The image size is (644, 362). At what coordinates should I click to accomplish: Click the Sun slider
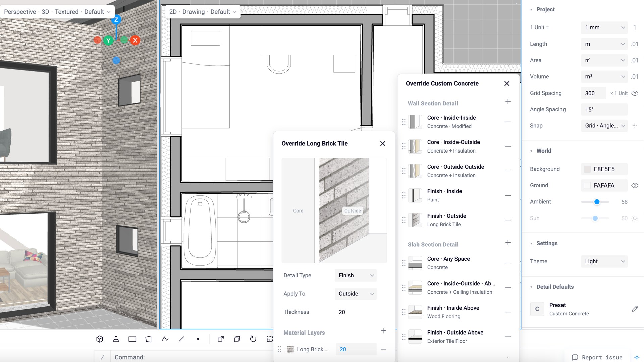point(595,218)
